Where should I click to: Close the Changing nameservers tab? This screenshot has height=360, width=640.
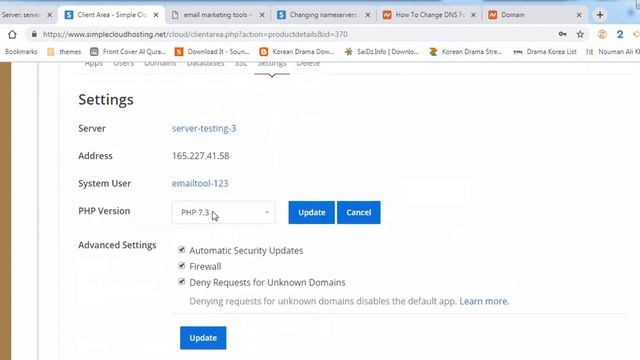tap(368, 15)
